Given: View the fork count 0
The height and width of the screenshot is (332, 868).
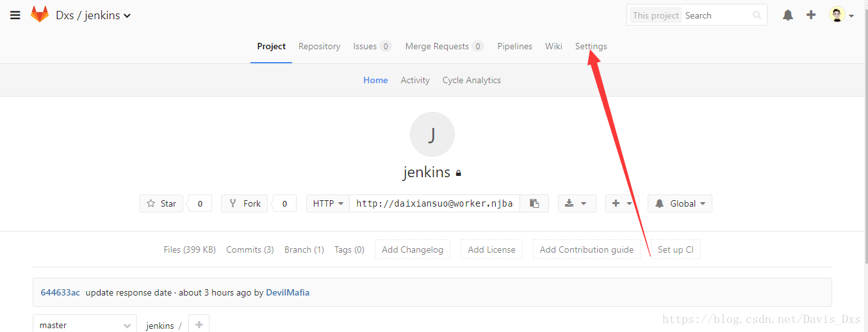Looking at the screenshot, I should click(284, 203).
